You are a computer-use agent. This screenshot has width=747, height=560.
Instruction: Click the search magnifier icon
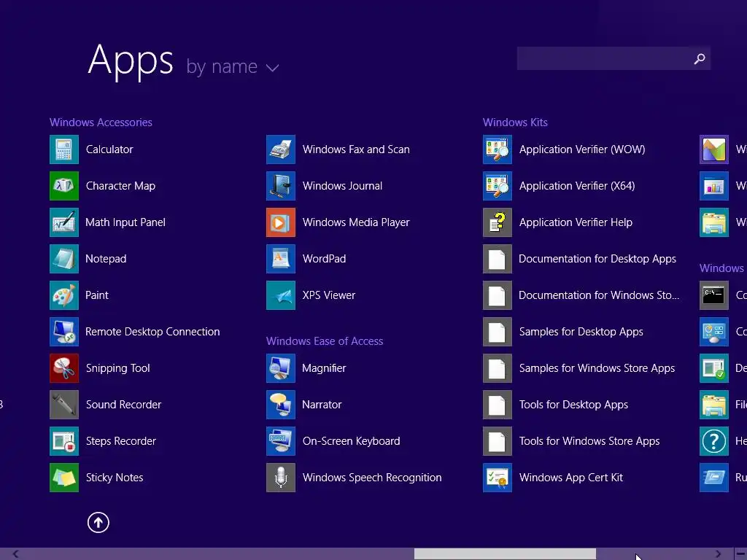point(700,58)
